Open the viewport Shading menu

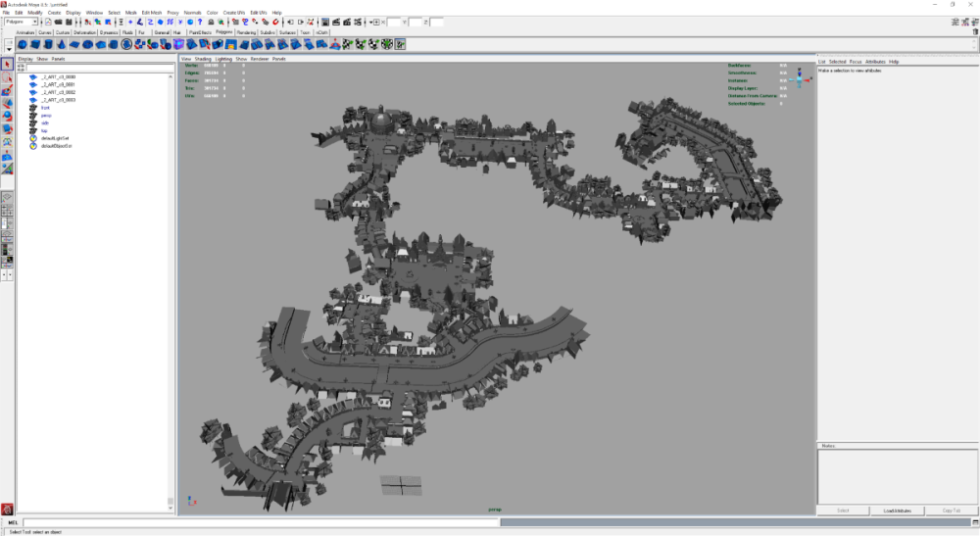point(203,59)
